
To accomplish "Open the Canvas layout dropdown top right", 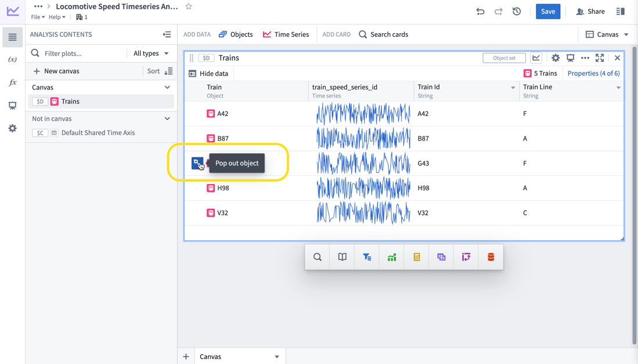I will point(607,35).
